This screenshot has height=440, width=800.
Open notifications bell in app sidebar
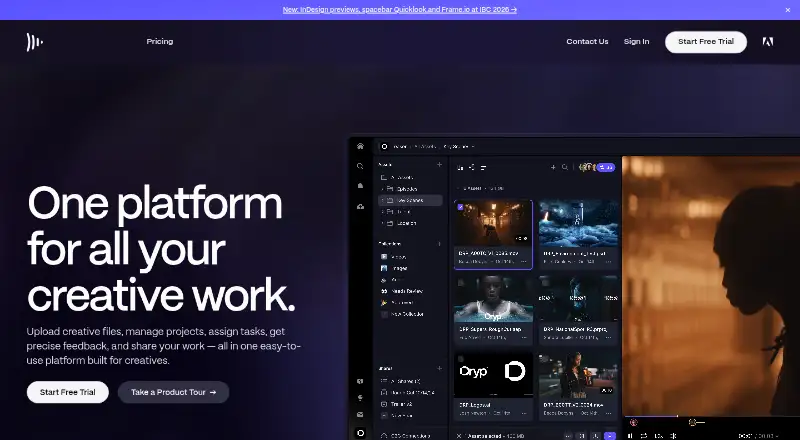coord(360,186)
